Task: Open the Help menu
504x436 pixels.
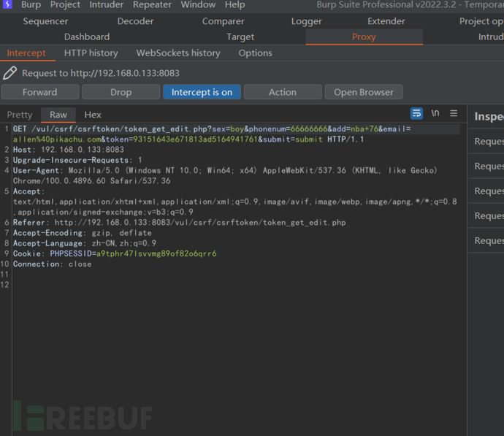Action: point(234,4)
